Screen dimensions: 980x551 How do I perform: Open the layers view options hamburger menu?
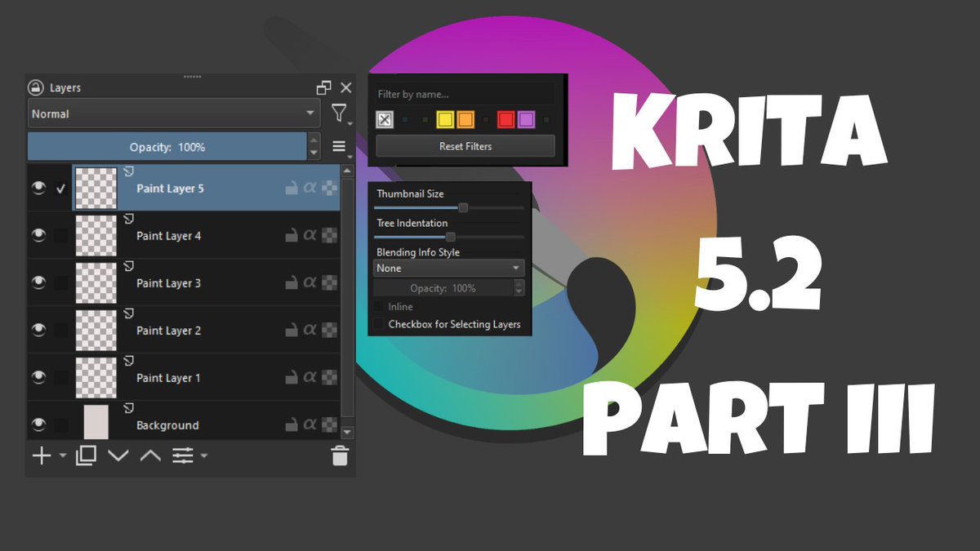[x=339, y=147]
